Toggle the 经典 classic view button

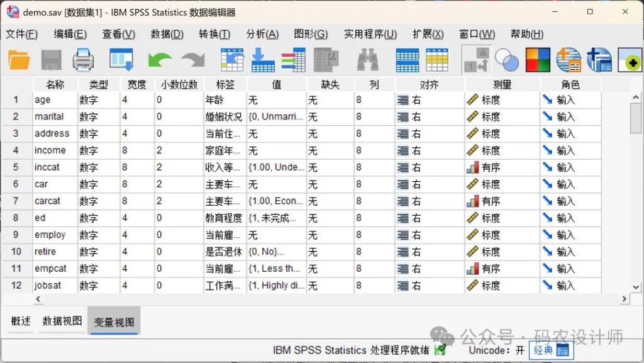[551, 350]
